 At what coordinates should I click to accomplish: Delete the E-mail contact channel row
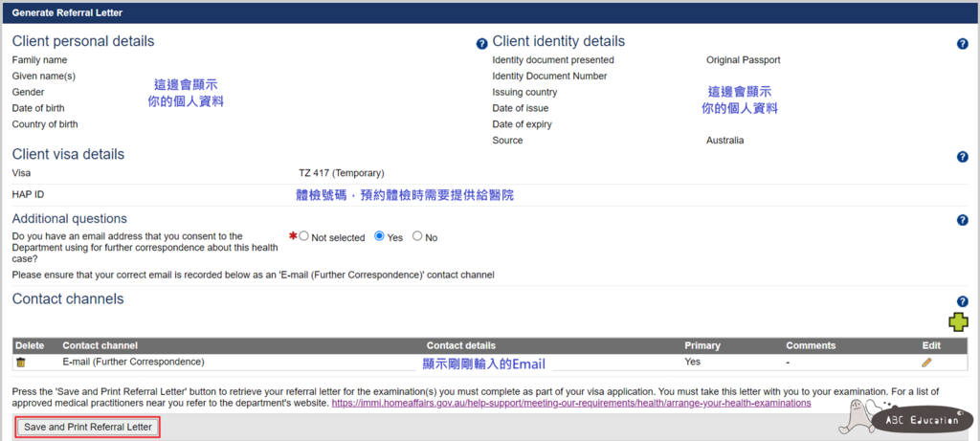(x=21, y=363)
